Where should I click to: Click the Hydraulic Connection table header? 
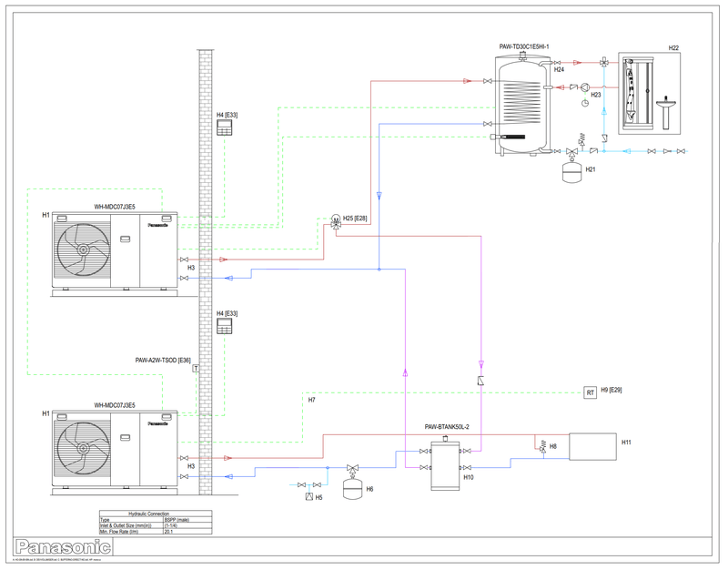[x=156, y=514]
